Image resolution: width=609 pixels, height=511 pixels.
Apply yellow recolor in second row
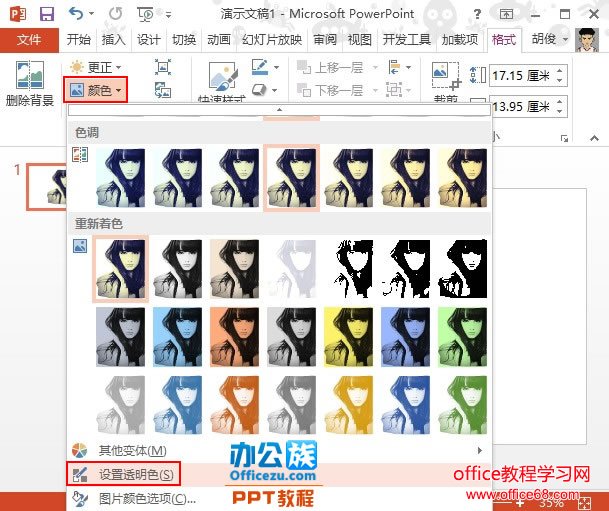click(x=348, y=337)
